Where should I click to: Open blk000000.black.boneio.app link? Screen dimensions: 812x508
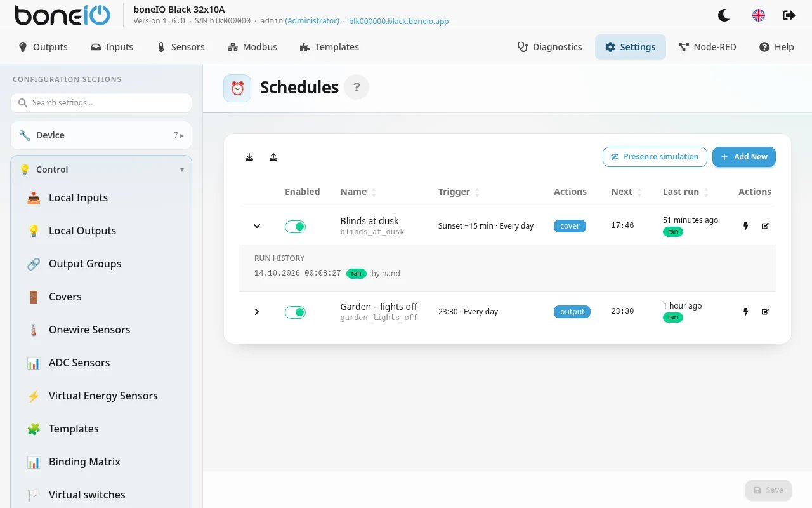pyautogui.click(x=399, y=21)
